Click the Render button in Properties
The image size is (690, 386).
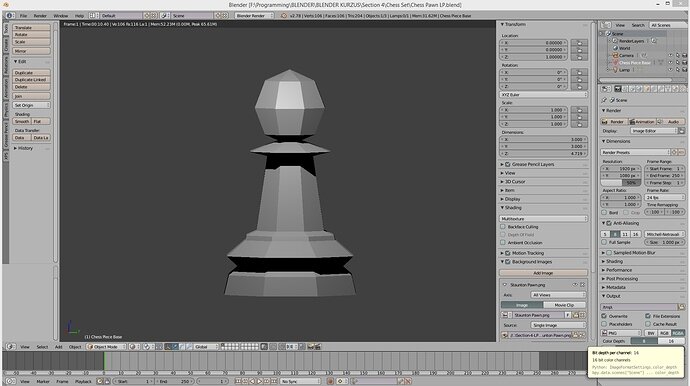(x=613, y=121)
